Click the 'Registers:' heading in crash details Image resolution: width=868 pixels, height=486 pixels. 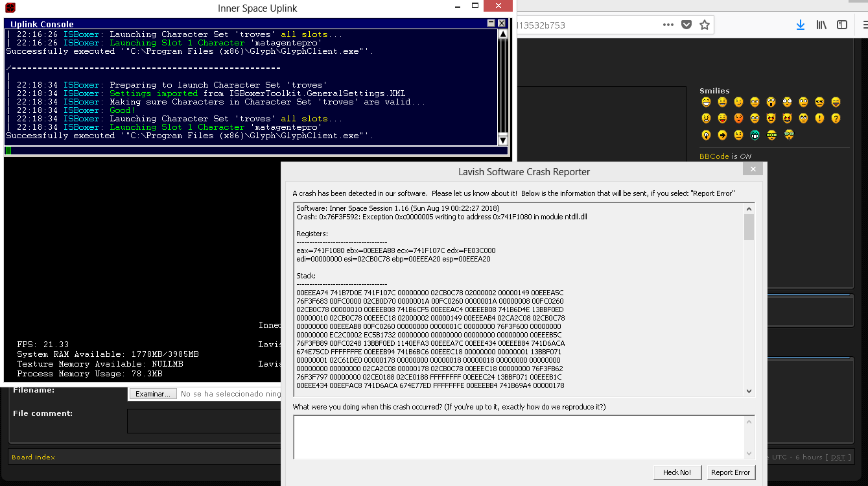pyautogui.click(x=312, y=234)
